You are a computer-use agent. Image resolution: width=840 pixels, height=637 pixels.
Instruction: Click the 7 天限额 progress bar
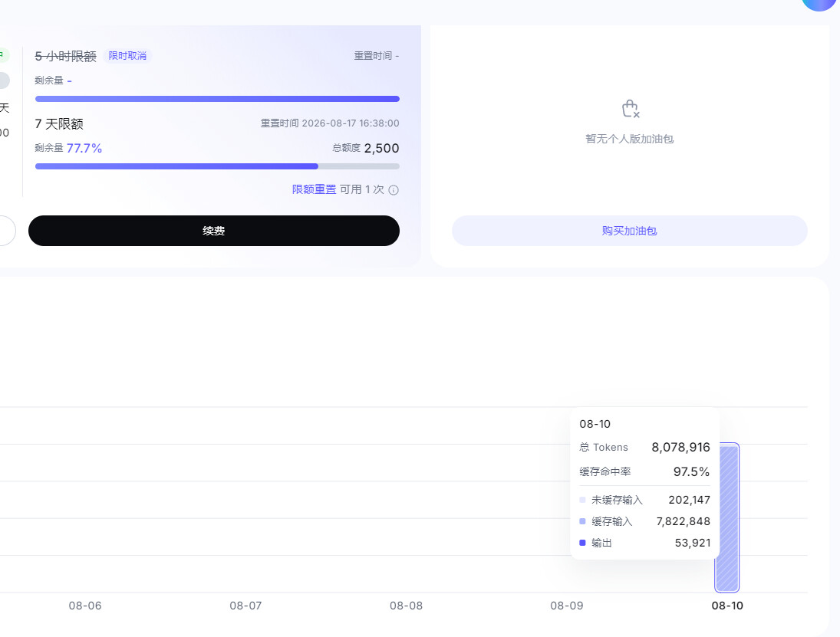coord(217,166)
